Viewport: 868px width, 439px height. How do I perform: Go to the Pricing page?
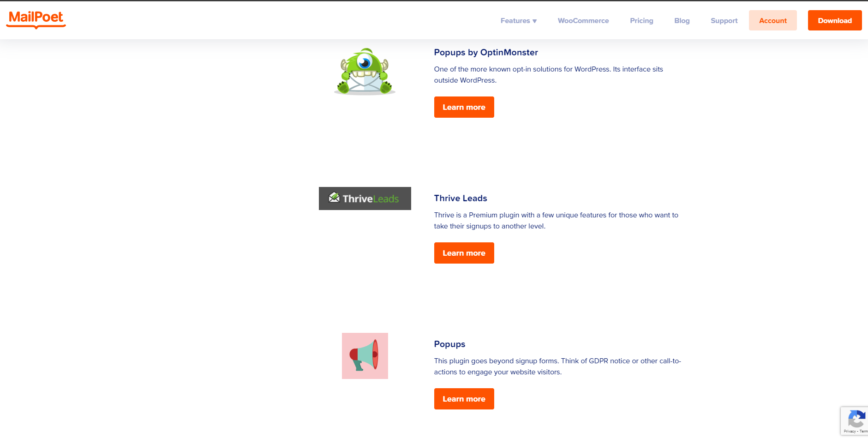click(641, 21)
